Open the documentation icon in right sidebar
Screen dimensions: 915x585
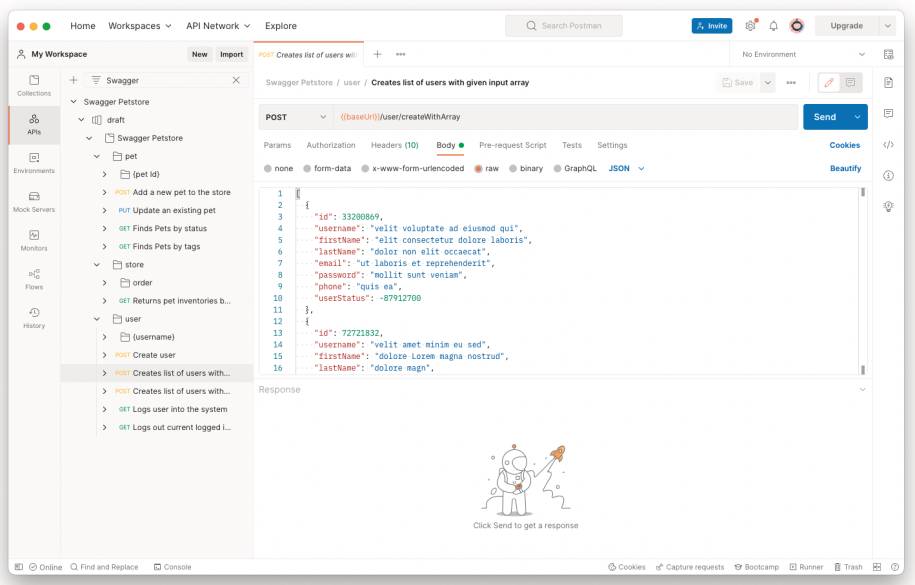click(x=888, y=82)
